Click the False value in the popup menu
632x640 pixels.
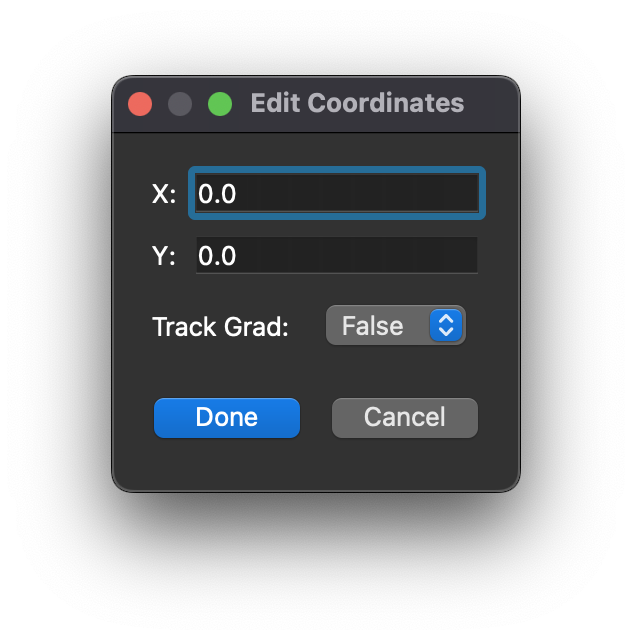372,326
